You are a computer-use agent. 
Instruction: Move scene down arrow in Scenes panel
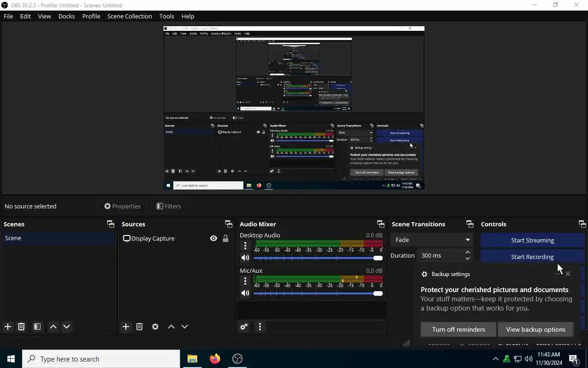(67, 327)
